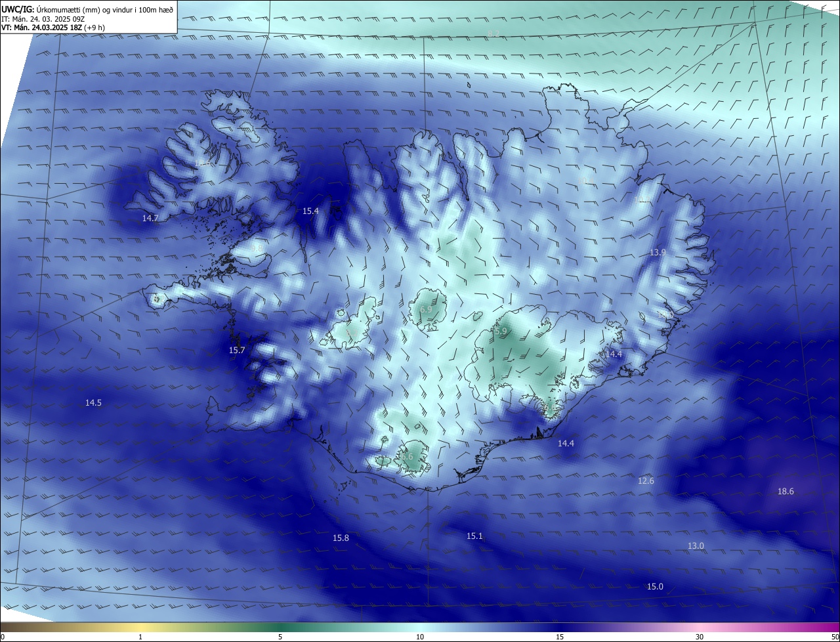
Task: Click the 1 tick on the color scale
Action: [x=141, y=637]
